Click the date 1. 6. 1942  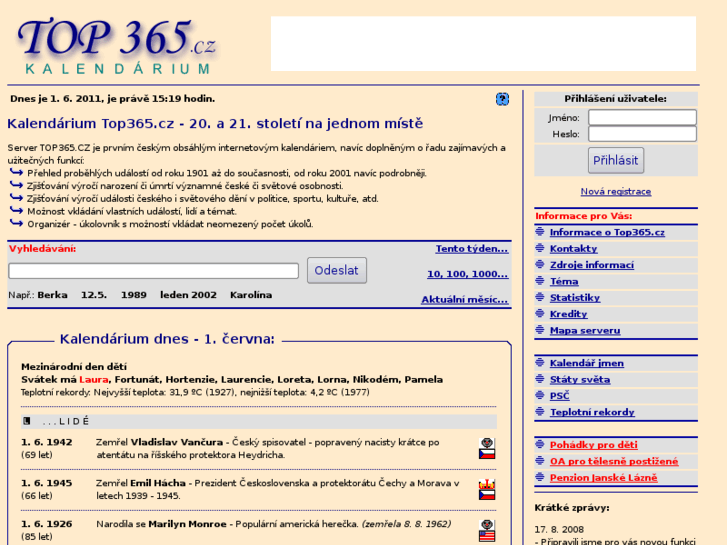point(46,442)
